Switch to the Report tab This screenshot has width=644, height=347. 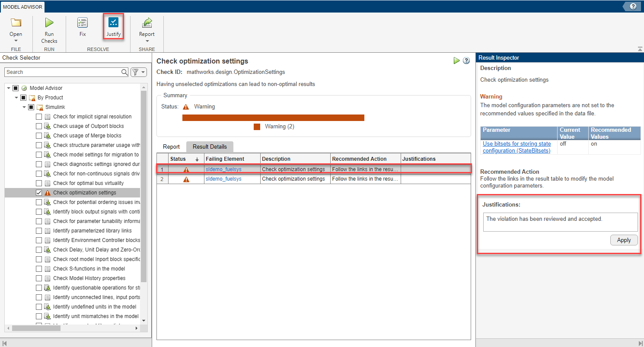coord(171,146)
